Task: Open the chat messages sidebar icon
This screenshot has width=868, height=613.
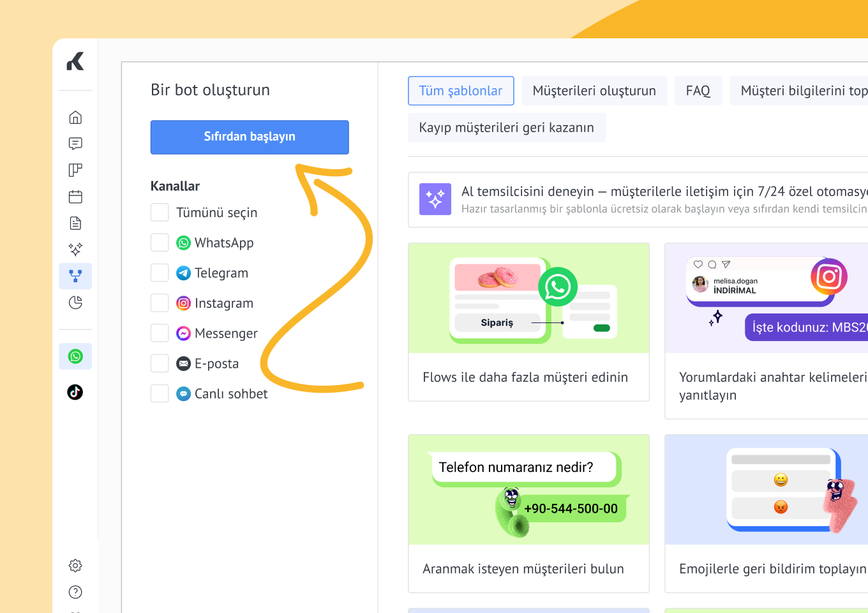Action: [x=75, y=144]
